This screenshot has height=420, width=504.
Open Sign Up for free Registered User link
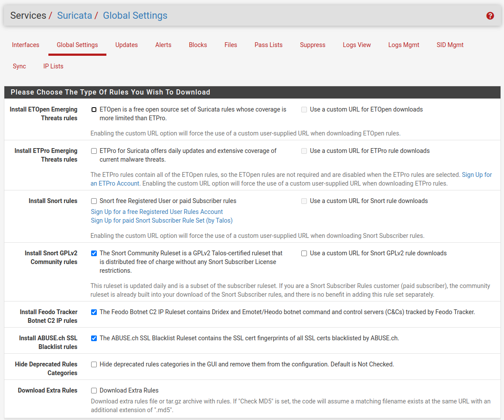[x=157, y=212]
